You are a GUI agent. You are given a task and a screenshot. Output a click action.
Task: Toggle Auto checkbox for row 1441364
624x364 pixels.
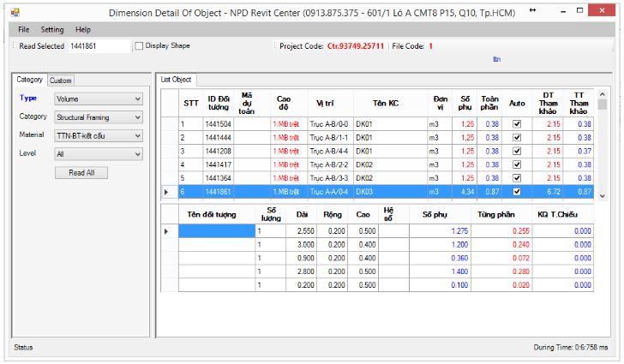click(x=517, y=178)
